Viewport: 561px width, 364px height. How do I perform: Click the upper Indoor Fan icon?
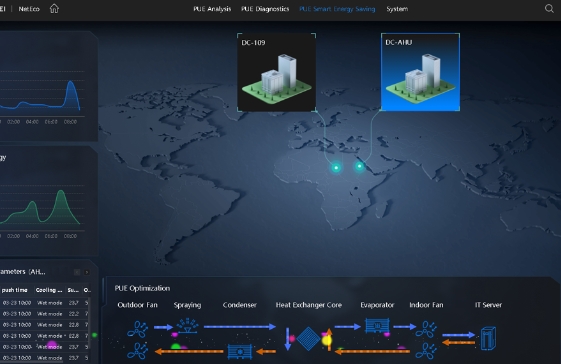click(x=426, y=329)
